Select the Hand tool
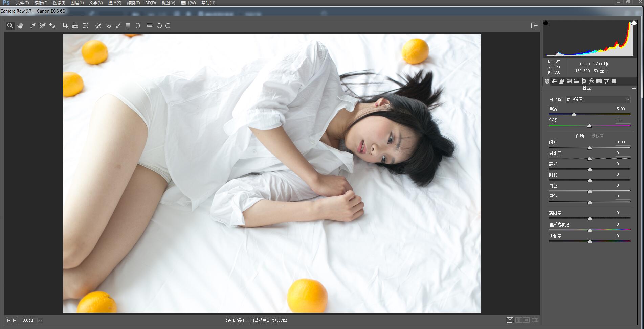 pyautogui.click(x=20, y=25)
